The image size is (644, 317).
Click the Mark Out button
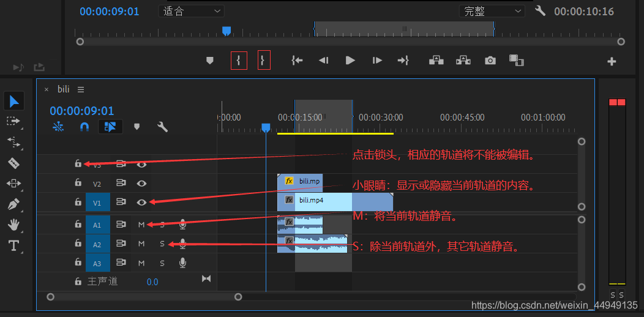[264, 61]
